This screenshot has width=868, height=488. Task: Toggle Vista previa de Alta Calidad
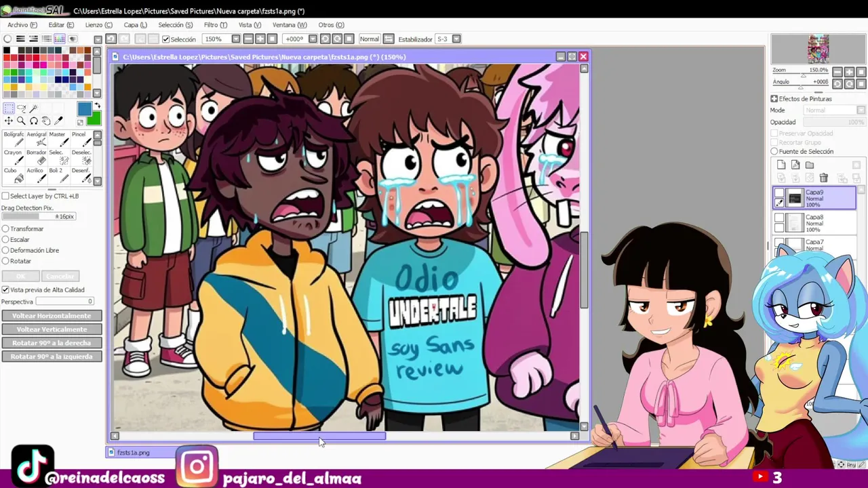(5, 289)
